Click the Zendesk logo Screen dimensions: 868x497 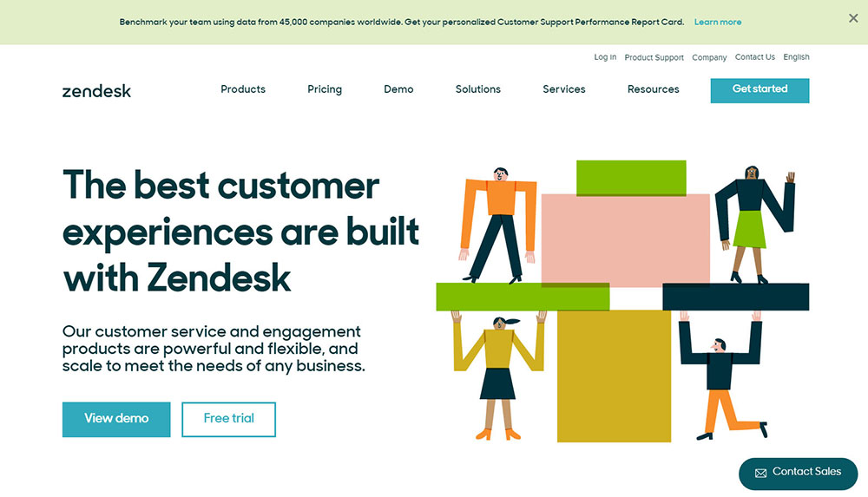pyautogui.click(x=96, y=90)
